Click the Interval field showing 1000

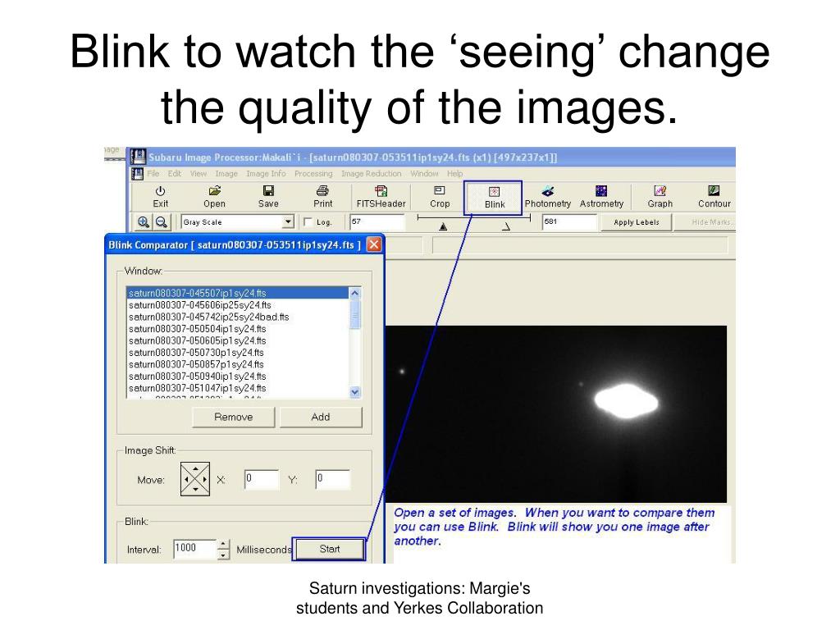tap(195, 549)
